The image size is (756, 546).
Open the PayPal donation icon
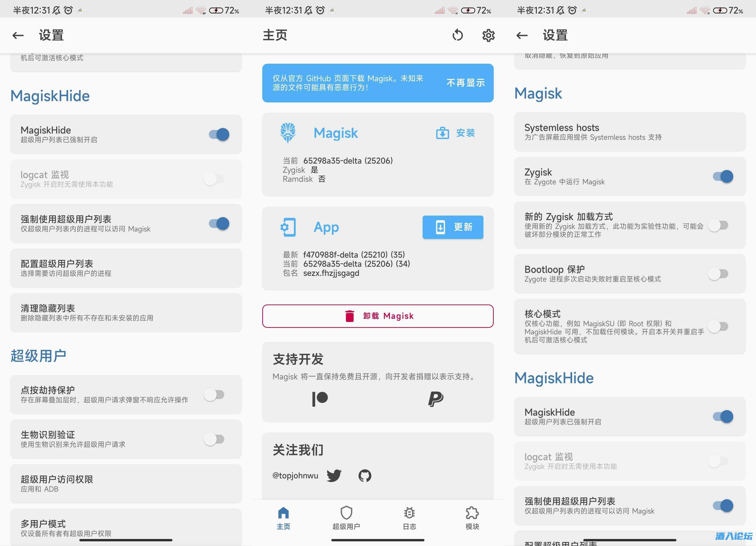(x=435, y=399)
